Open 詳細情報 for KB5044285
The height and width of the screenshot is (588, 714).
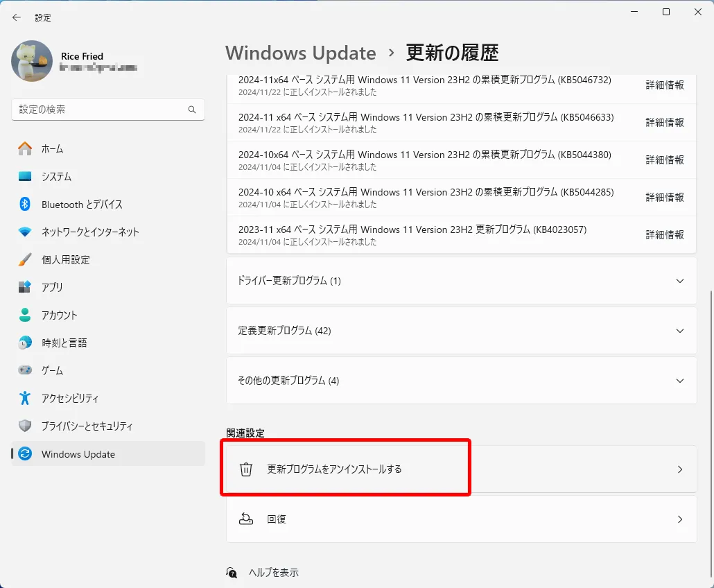(x=665, y=197)
